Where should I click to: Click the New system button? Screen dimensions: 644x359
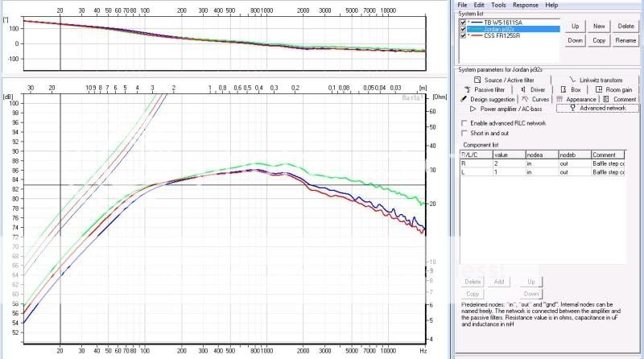(x=599, y=26)
